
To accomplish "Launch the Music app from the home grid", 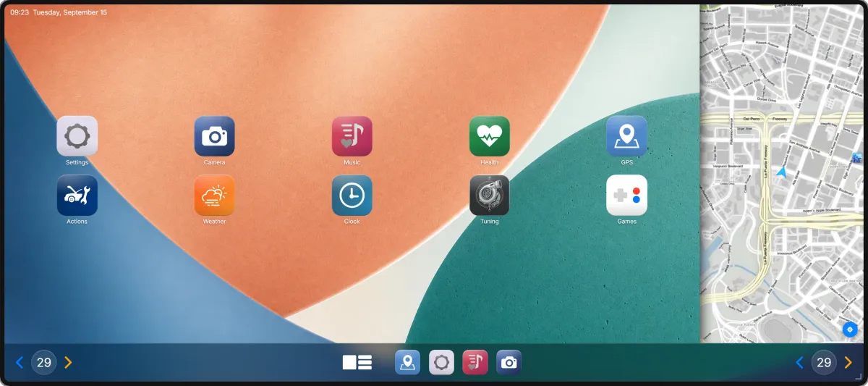I will click(352, 136).
